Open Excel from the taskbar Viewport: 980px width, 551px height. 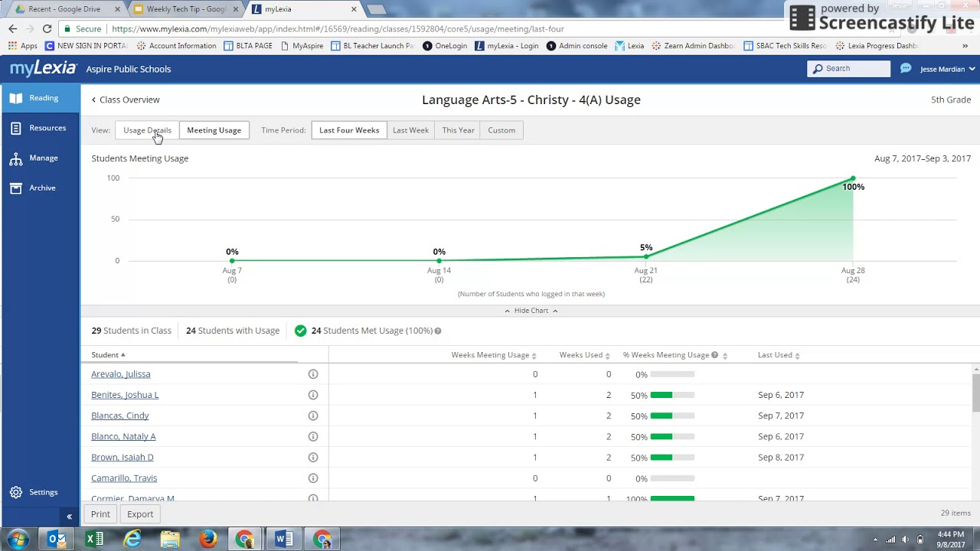tap(94, 539)
